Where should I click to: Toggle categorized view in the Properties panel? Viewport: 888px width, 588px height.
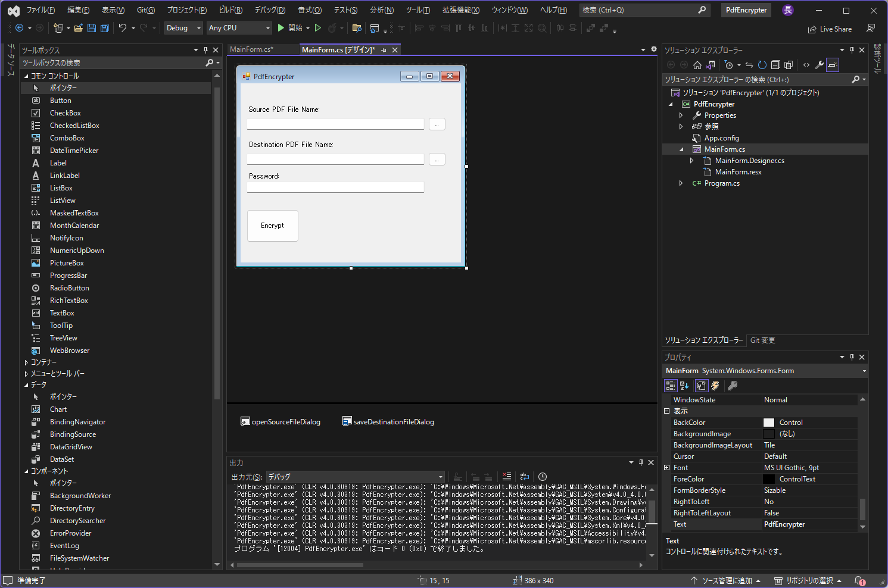click(671, 386)
